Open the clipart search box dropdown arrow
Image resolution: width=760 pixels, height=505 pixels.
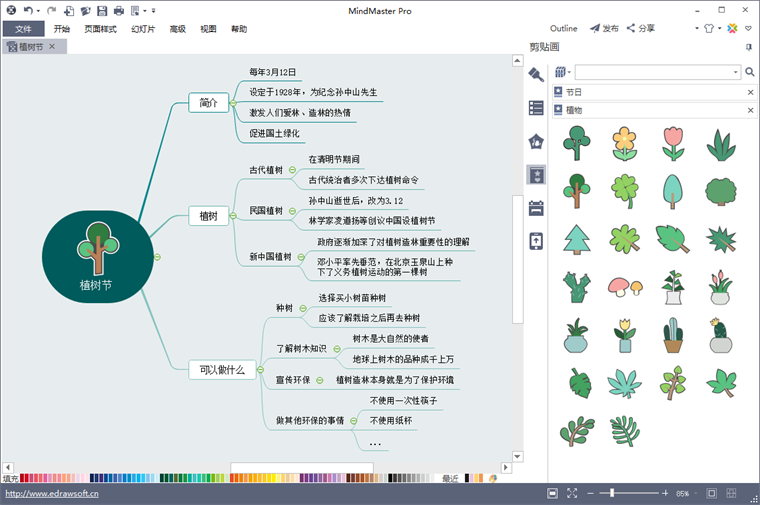pyautogui.click(x=735, y=72)
